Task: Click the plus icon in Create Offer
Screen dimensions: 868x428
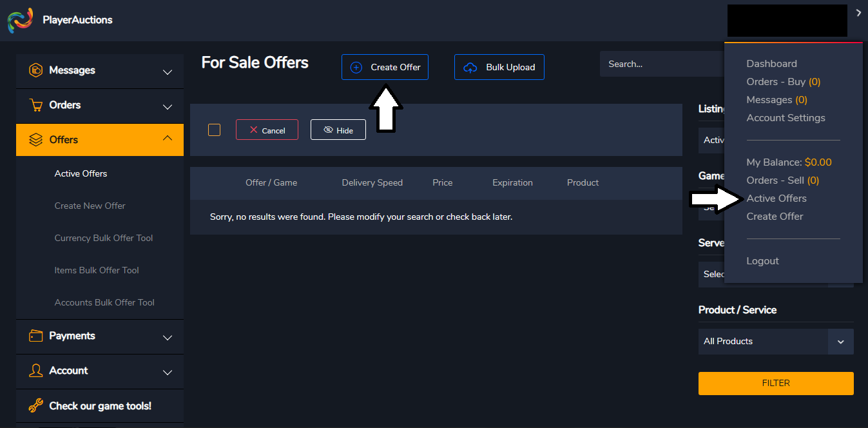Action: 356,67
